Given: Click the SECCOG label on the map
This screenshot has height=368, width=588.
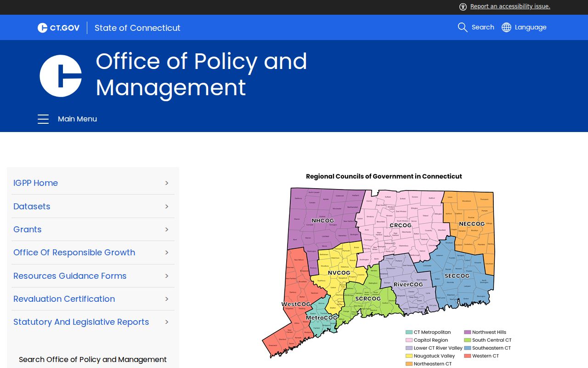Looking at the screenshot, I should 457,276.
